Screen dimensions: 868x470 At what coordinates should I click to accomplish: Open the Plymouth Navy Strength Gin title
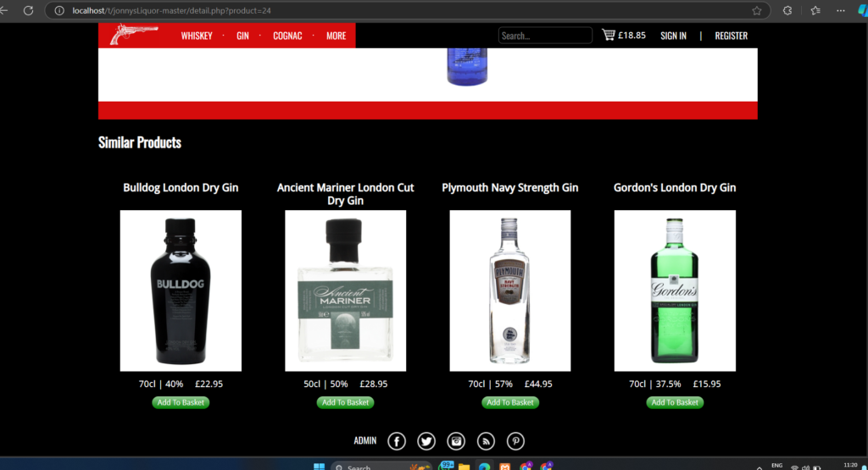(509, 187)
